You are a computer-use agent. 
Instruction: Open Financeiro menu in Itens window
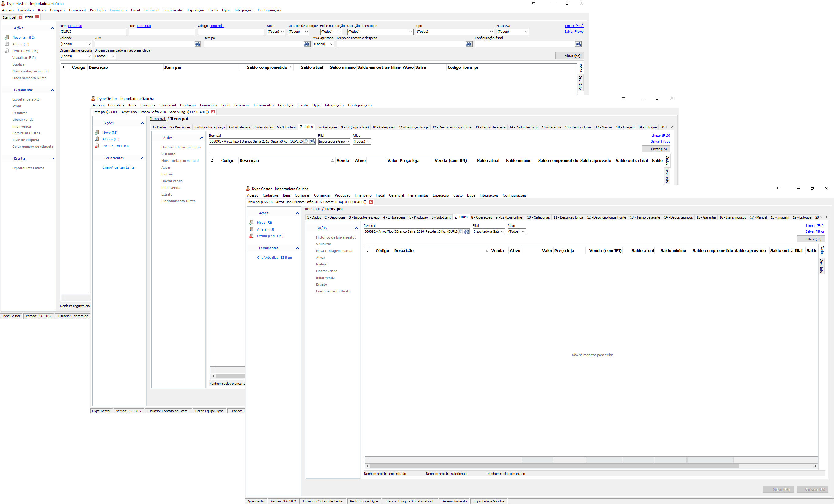pyautogui.click(x=118, y=10)
